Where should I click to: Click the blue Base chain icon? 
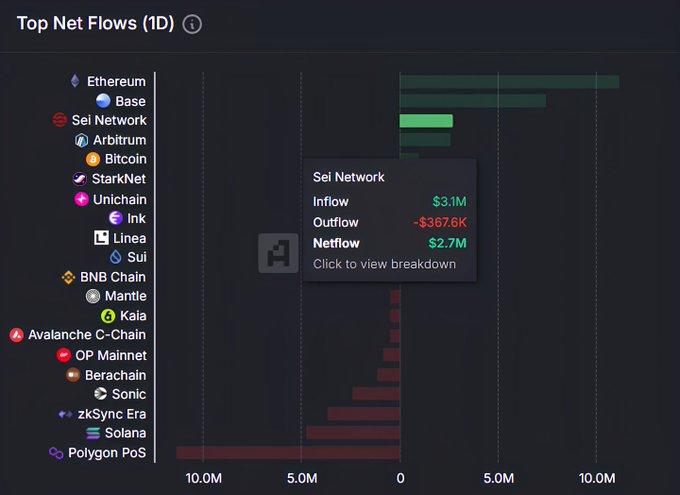(103, 101)
